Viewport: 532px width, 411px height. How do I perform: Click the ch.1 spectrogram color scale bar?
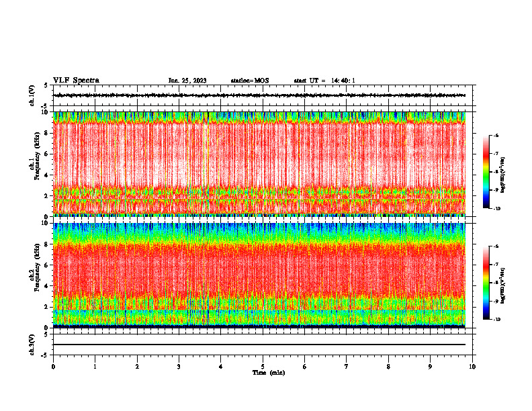(x=486, y=172)
